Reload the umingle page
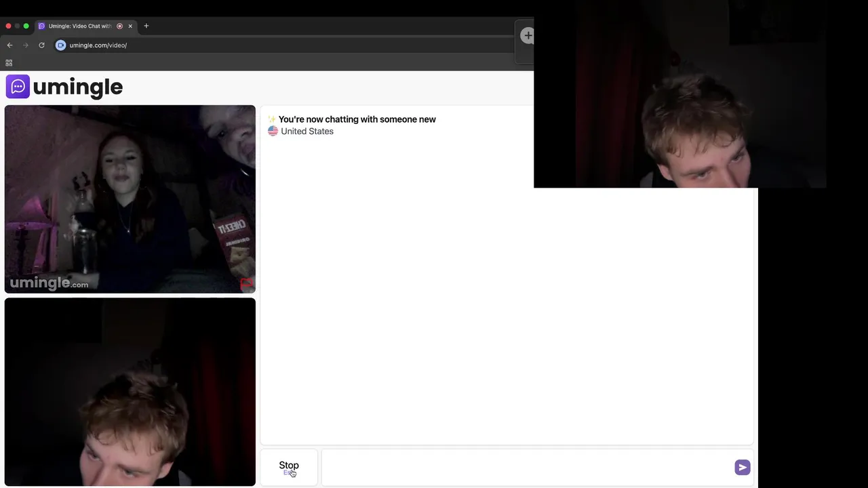The height and width of the screenshot is (488, 868). [41, 45]
